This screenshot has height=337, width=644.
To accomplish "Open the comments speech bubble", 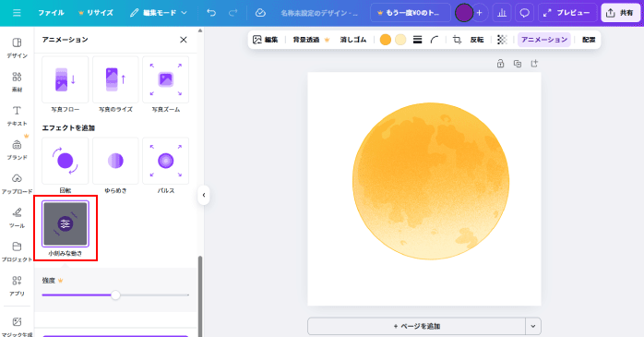I will (x=524, y=13).
